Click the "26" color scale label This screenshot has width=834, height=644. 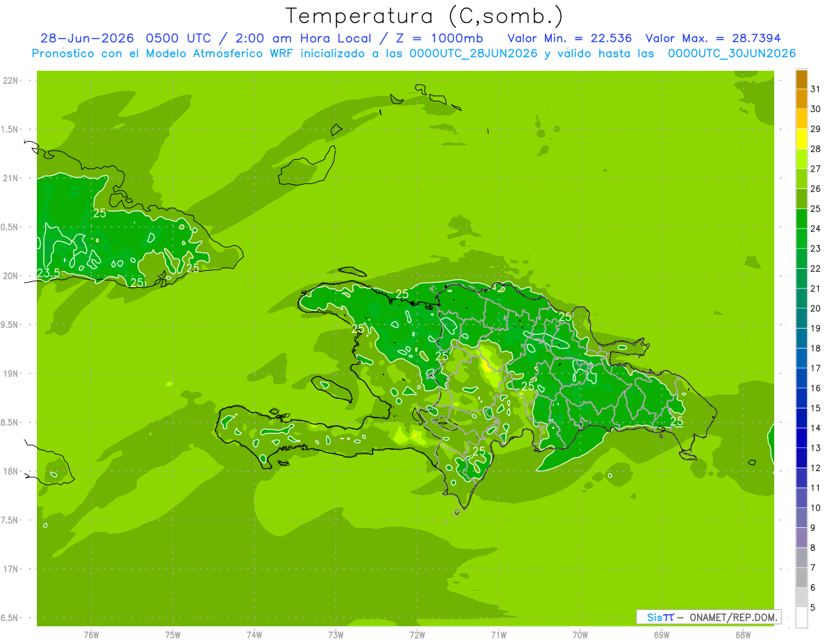coord(816,188)
